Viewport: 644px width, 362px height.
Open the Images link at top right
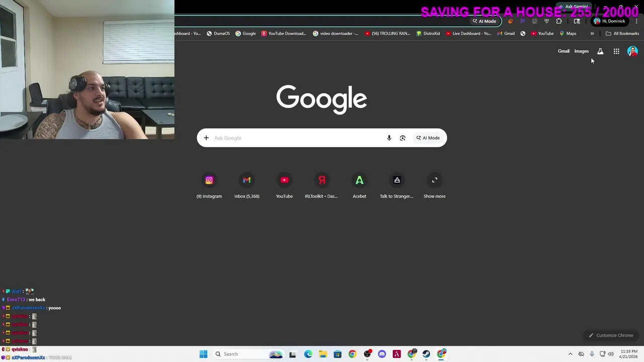tap(581, 51)
